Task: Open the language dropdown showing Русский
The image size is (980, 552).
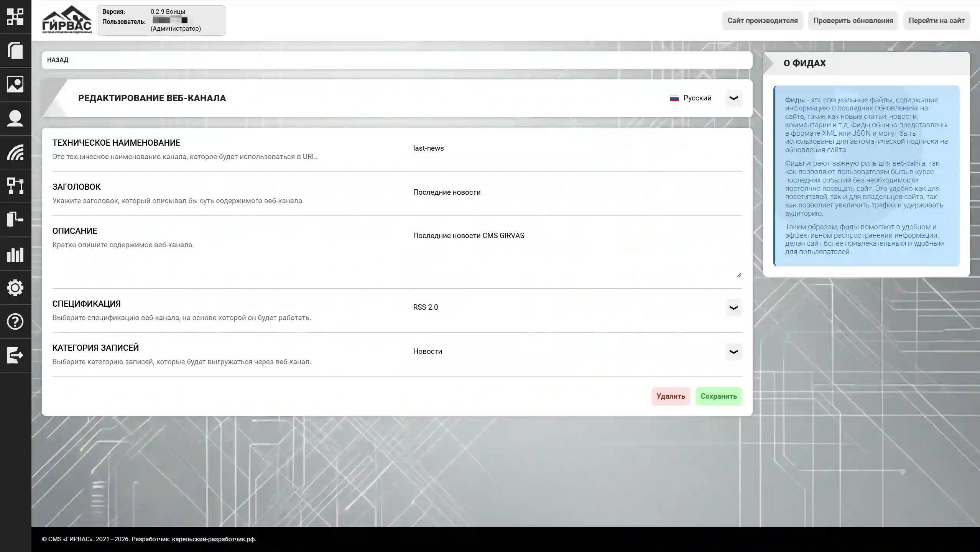Action: [x=733, y=98]
